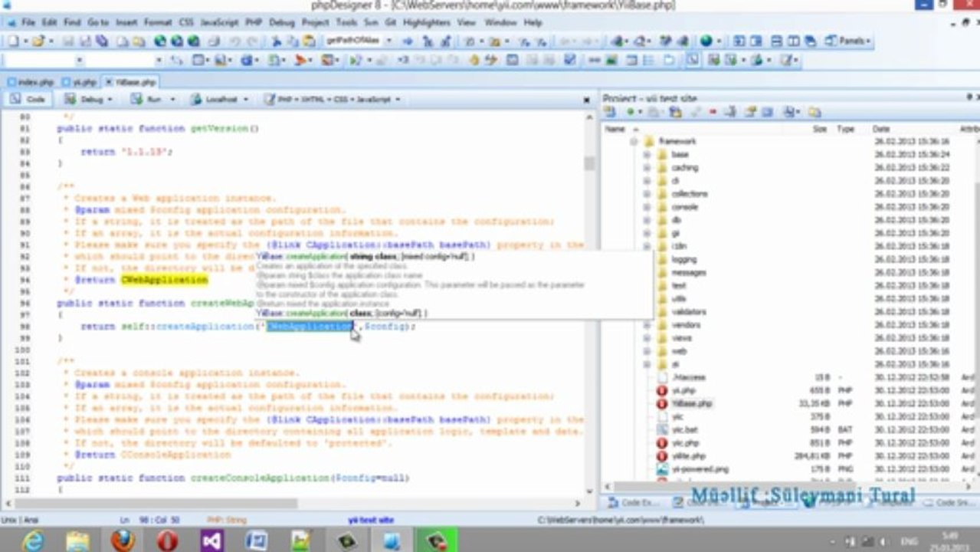Click the Paste clipboard icon

[309, 41]
